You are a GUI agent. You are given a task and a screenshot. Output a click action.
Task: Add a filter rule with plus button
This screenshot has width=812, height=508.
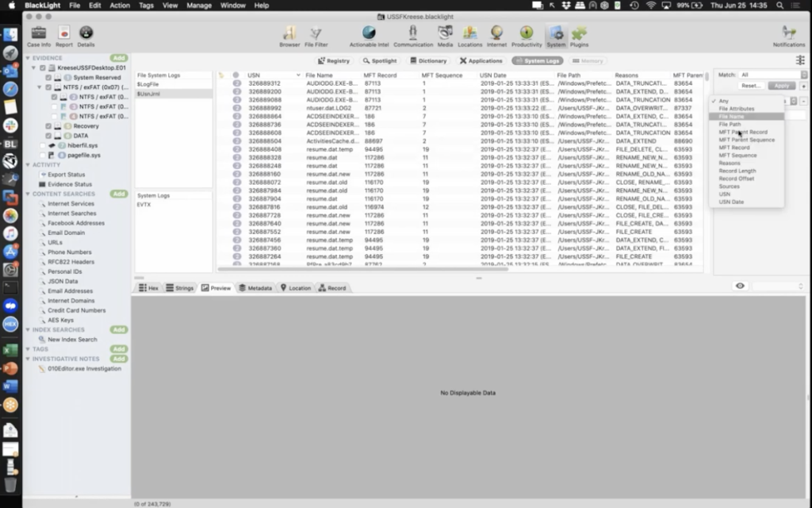click(804, 86)
